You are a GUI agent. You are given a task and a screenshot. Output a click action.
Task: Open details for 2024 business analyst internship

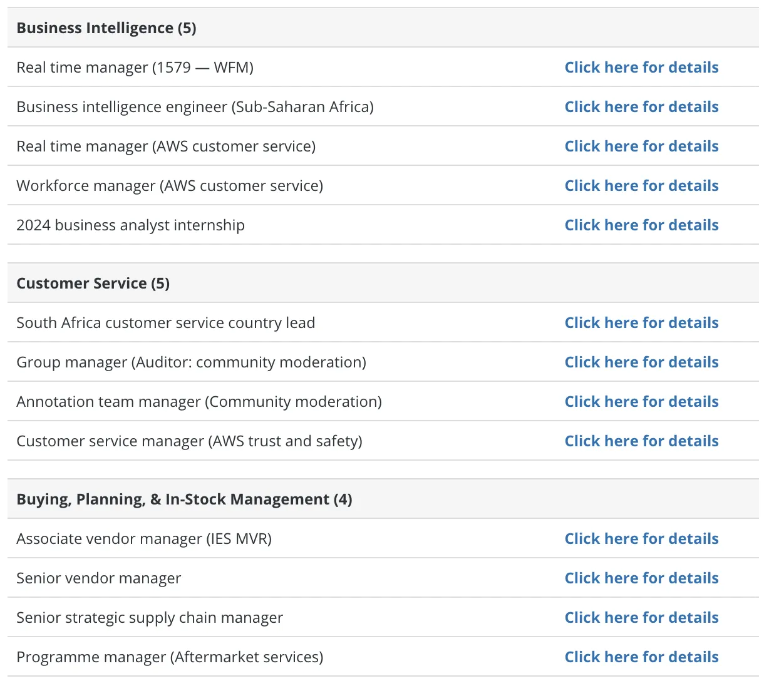(x=641, y=225)
